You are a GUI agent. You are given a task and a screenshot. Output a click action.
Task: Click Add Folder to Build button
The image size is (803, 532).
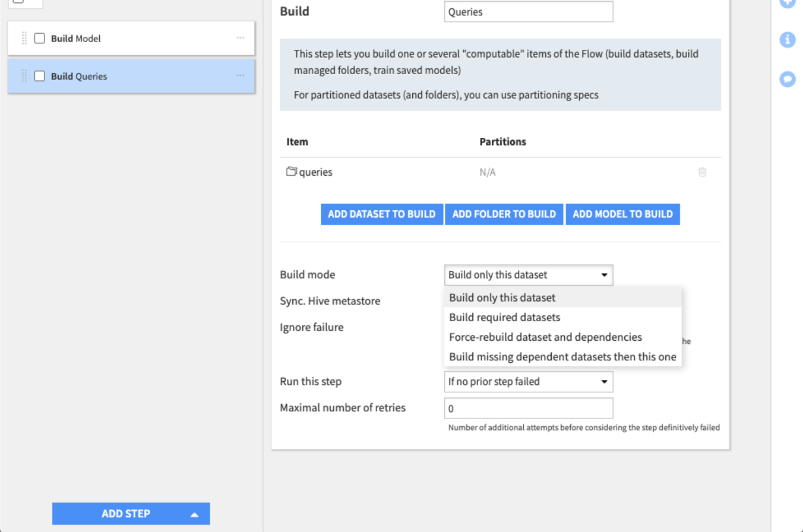[x=504, y=214]
